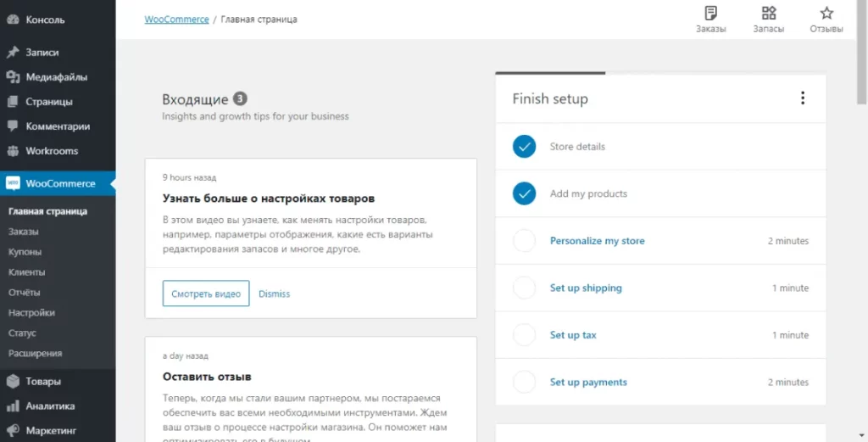Click the Add my products checkmark circle
The image size is (868, 442).
click(x=525, y=193)
